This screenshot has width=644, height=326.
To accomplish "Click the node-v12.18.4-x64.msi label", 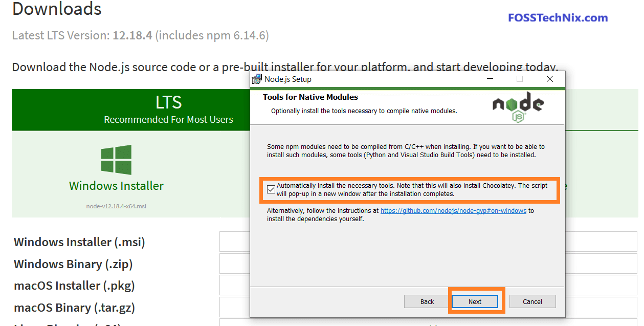I will point(116,206).
